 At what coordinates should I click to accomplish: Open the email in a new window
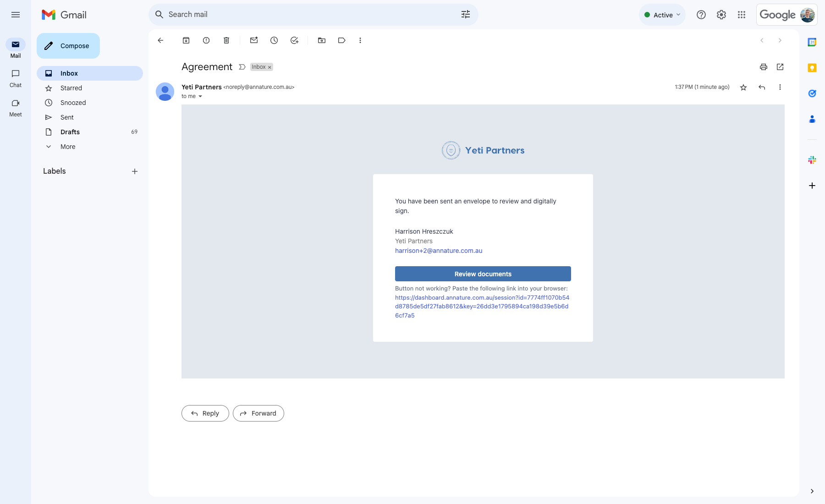coord(780,67)
